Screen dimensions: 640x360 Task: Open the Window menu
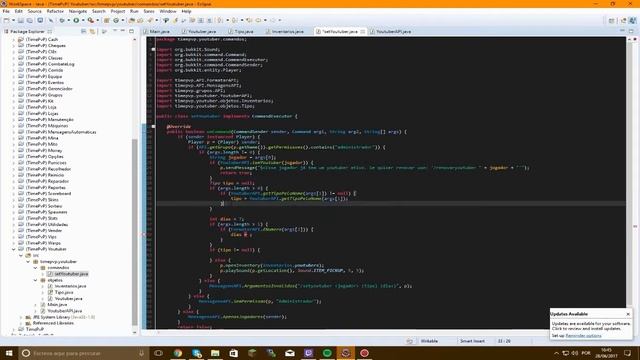point(168,11)
